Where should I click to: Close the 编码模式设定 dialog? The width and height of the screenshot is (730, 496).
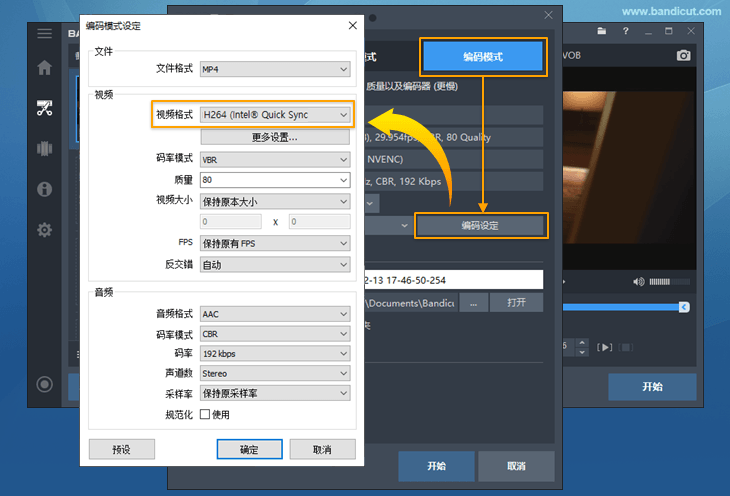(353, 25)
